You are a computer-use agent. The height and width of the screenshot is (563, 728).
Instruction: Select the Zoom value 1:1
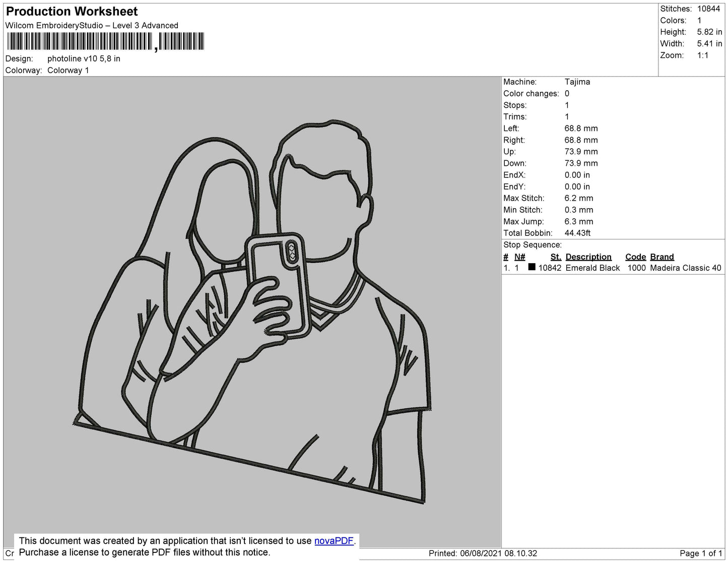click(x=703, y=55)
